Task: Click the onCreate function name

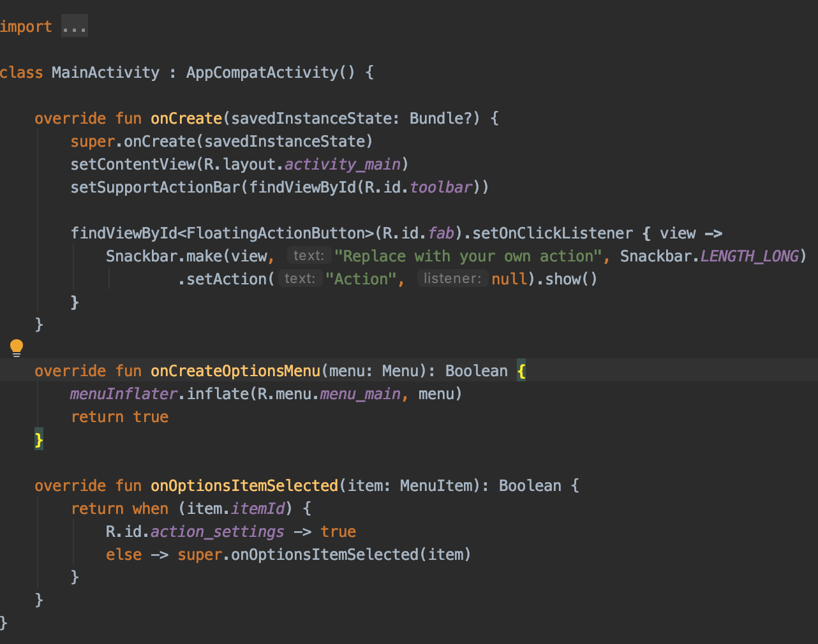Action: click(186, 118)
